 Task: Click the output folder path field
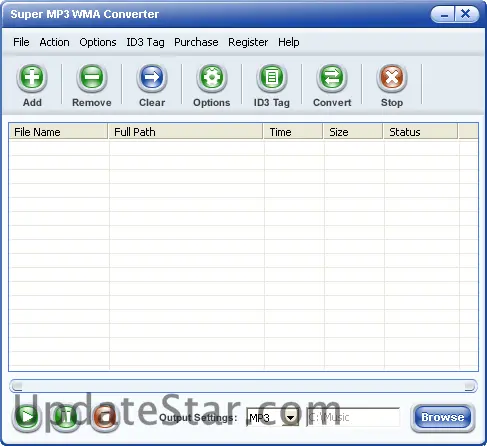[353, 417]
